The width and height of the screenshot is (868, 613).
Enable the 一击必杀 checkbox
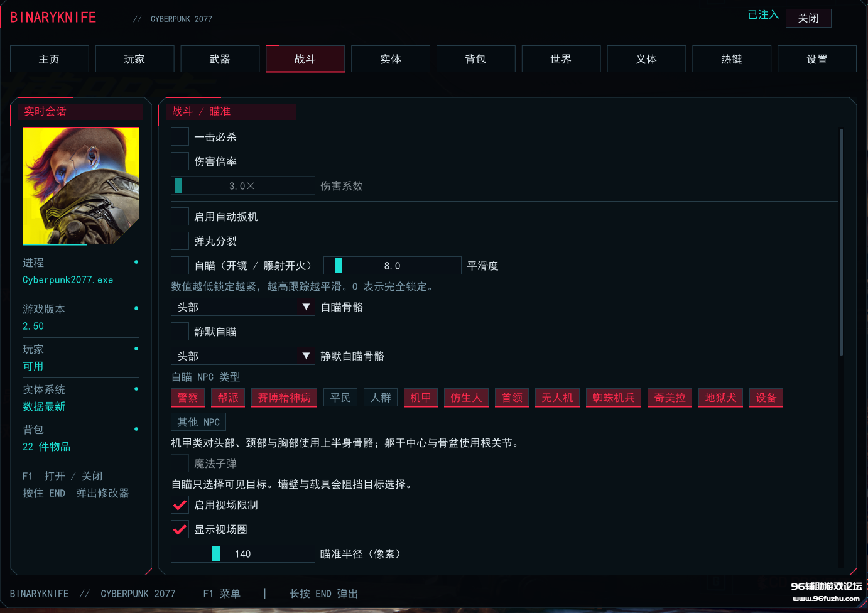tap(180, 137)
